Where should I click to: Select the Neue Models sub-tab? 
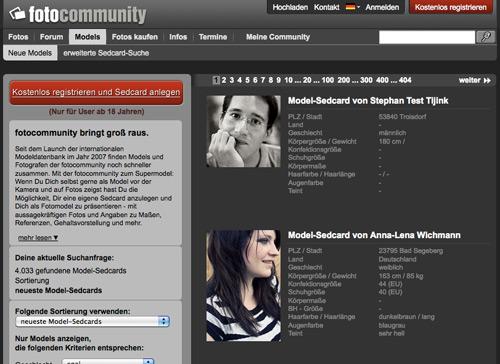(30, 53)
